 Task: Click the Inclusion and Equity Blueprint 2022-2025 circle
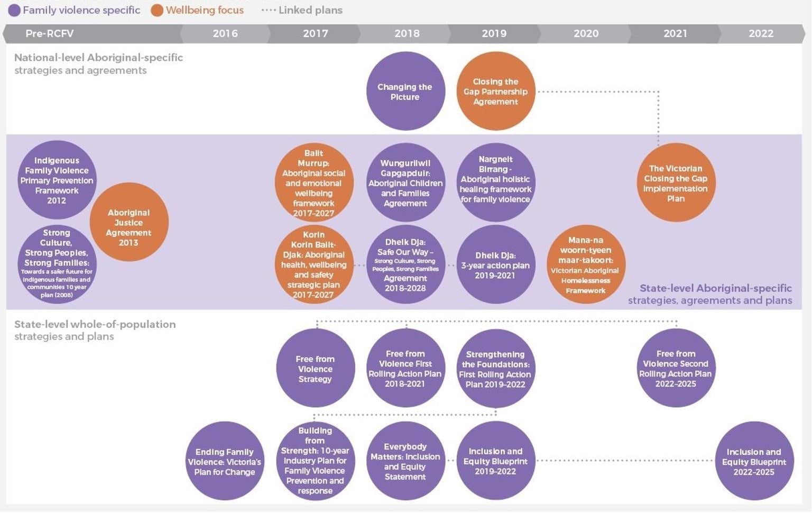coord(754,461)
